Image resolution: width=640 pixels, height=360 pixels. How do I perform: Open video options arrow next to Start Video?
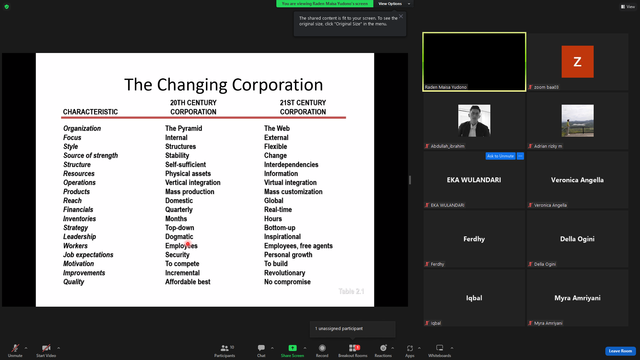[x=58, y=348]
